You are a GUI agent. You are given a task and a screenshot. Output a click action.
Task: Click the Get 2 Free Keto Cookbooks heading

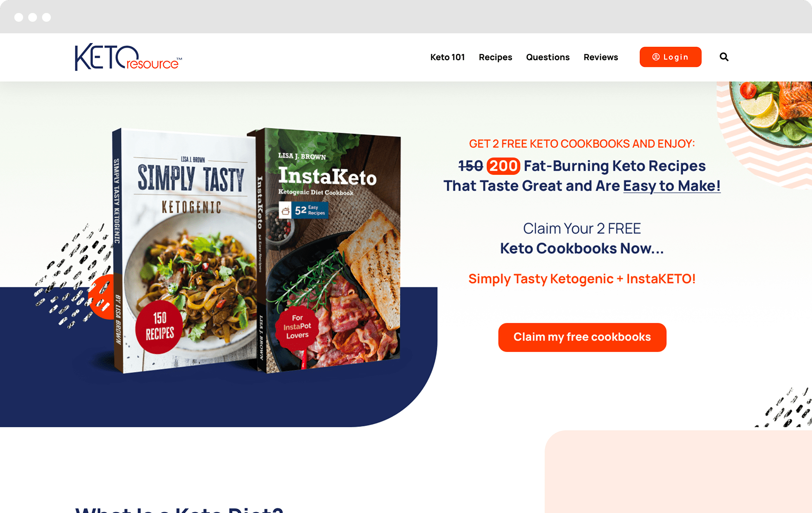coord(582,144)
